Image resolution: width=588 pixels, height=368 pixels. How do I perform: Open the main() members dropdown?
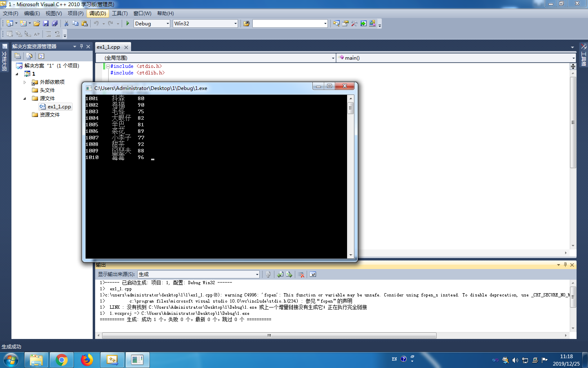tap(573, 58)
